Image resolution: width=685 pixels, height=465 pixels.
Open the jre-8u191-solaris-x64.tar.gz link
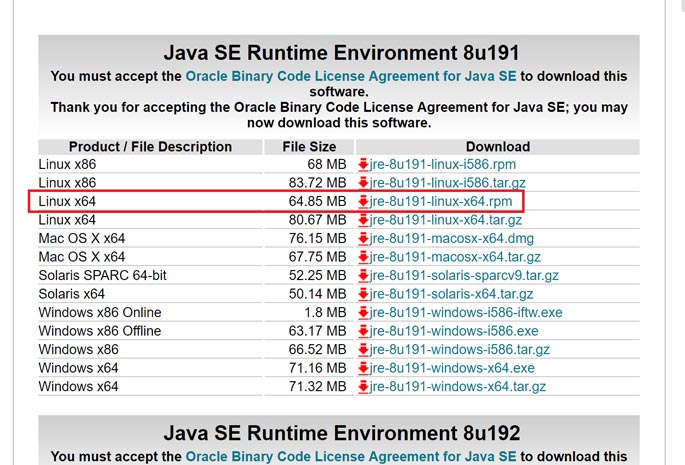tap(451, 294)
